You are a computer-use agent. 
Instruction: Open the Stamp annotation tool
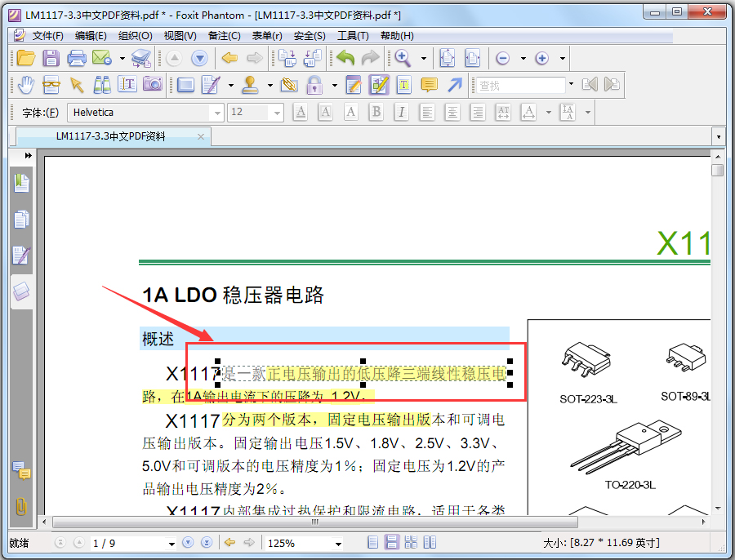click(250, 85)
